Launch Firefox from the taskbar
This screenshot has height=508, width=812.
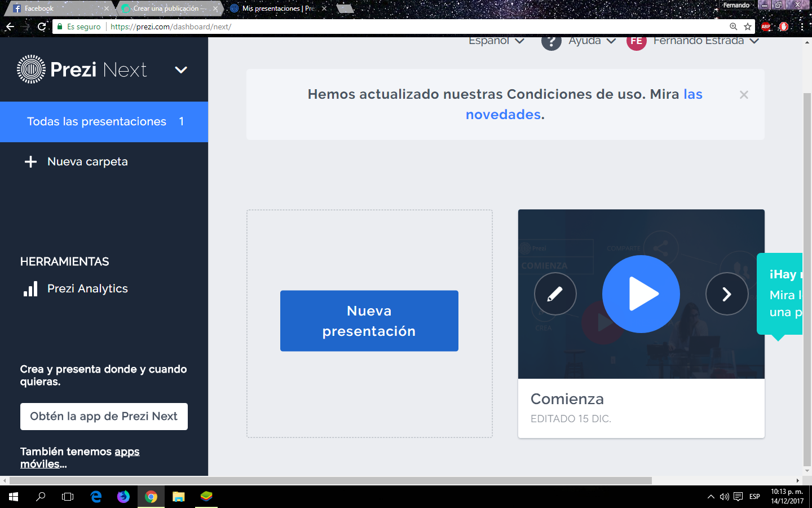tap(123, 497)
